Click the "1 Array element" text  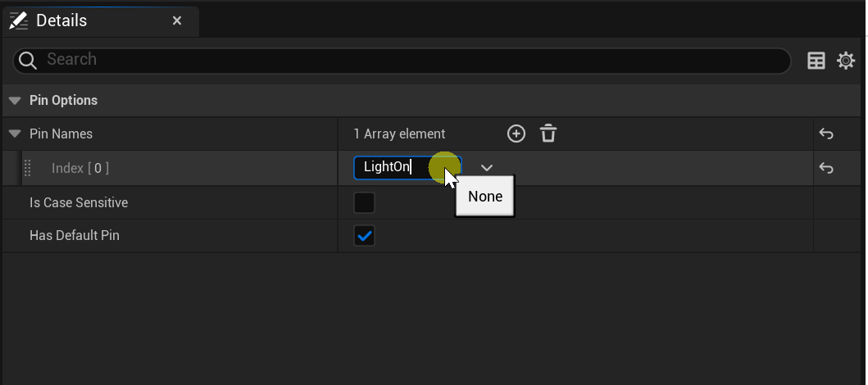pyautogui.click(x=399, y=134)
